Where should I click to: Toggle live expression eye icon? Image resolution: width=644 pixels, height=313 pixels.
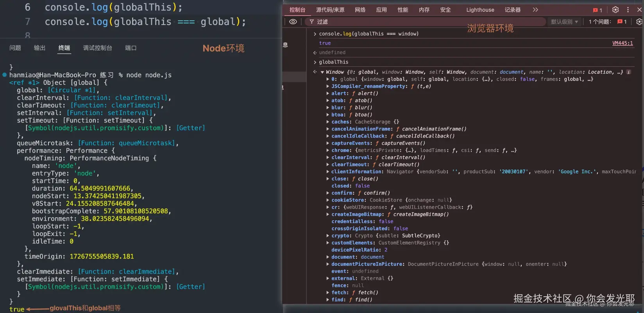(x=293, y=22)
